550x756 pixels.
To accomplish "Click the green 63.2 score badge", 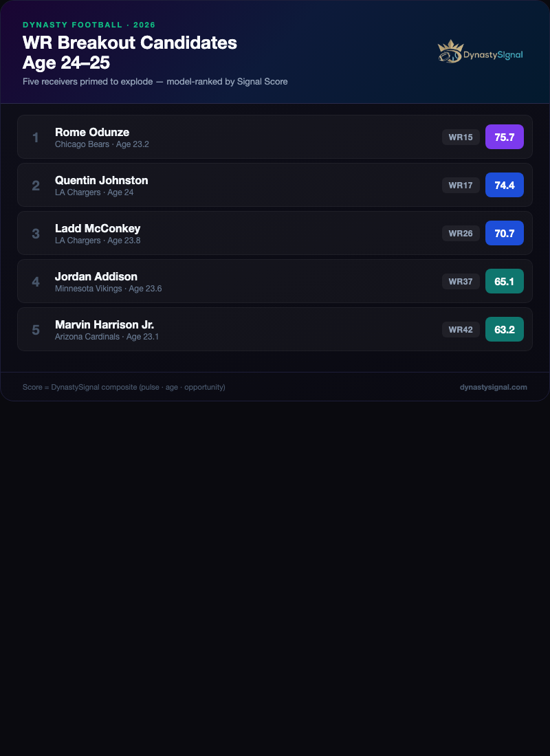I will click(x=504, y=329).
